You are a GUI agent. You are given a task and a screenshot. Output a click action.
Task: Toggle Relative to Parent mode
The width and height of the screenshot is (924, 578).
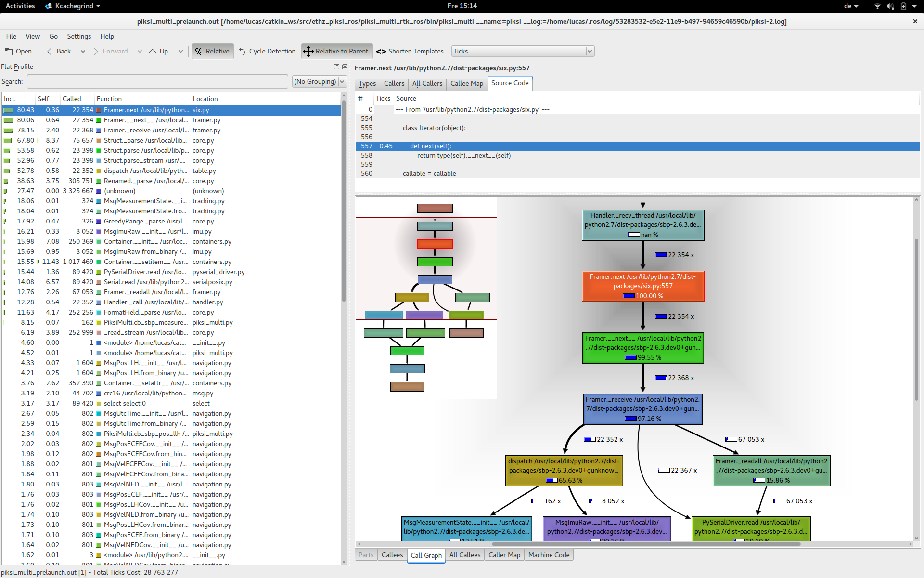[337, 51]
